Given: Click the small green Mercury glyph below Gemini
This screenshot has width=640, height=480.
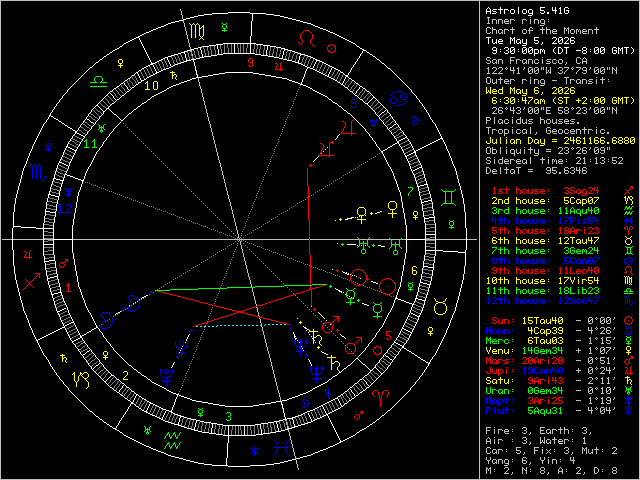Looking at the screenshot, I should 451,224.
